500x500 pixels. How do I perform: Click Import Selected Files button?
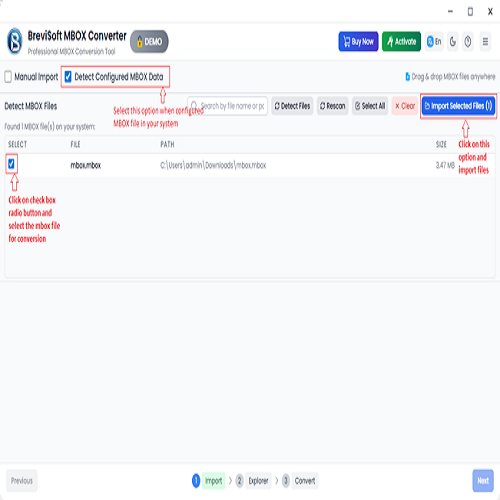point(458,106)
